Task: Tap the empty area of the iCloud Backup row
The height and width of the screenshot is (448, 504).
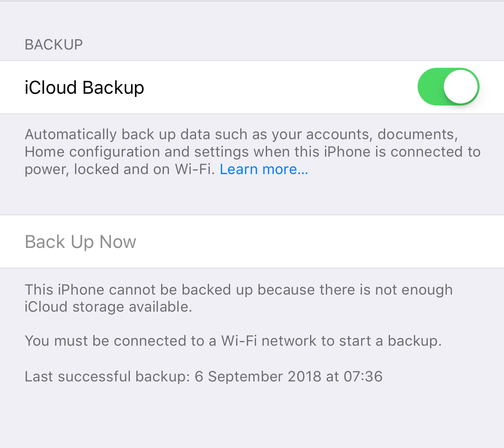Action: tap(280, 87)
